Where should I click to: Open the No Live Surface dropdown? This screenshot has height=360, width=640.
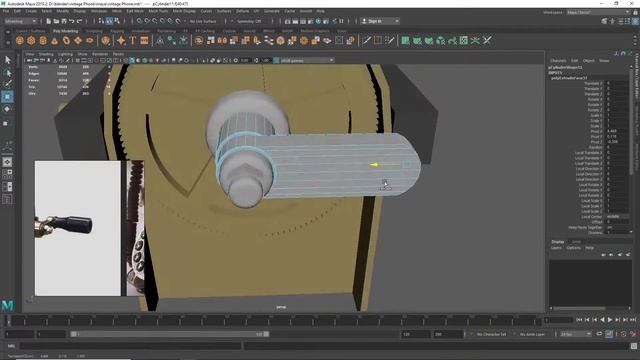tap(203, 21)
